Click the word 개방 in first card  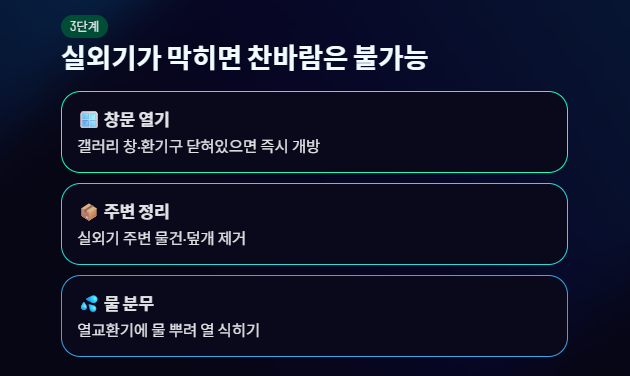pyautogui.click(x=306, y=146)
